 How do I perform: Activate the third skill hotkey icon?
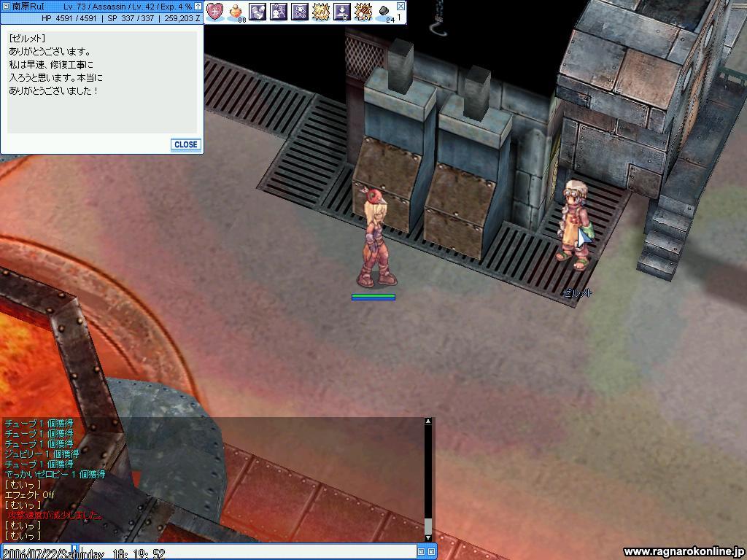pyautogui.click(x=258, y=12)
